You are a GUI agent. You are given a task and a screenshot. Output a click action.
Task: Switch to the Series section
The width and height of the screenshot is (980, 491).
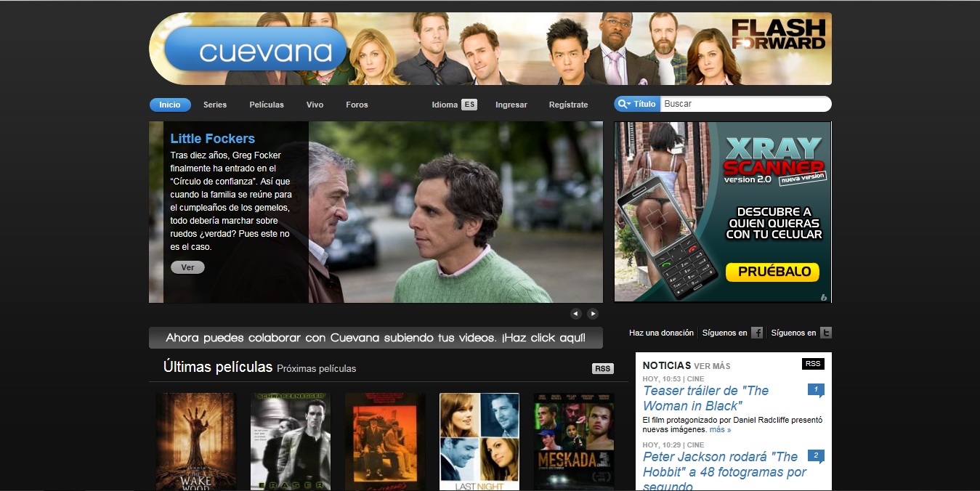(215, 105)
